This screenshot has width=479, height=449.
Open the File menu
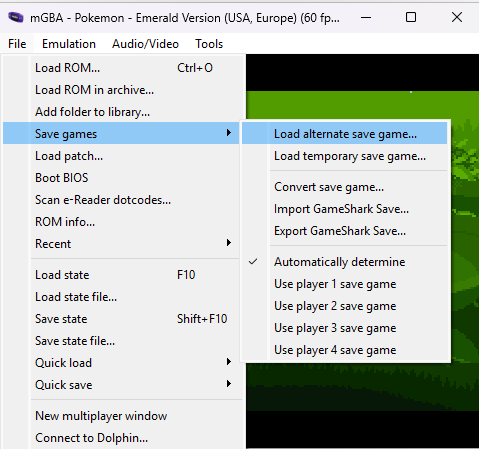coord(17,44)
